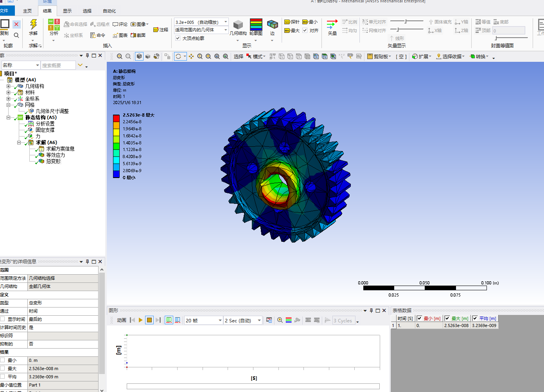Check the 平均 result box in details
This screenshot has height=392, width=544.
2,377
